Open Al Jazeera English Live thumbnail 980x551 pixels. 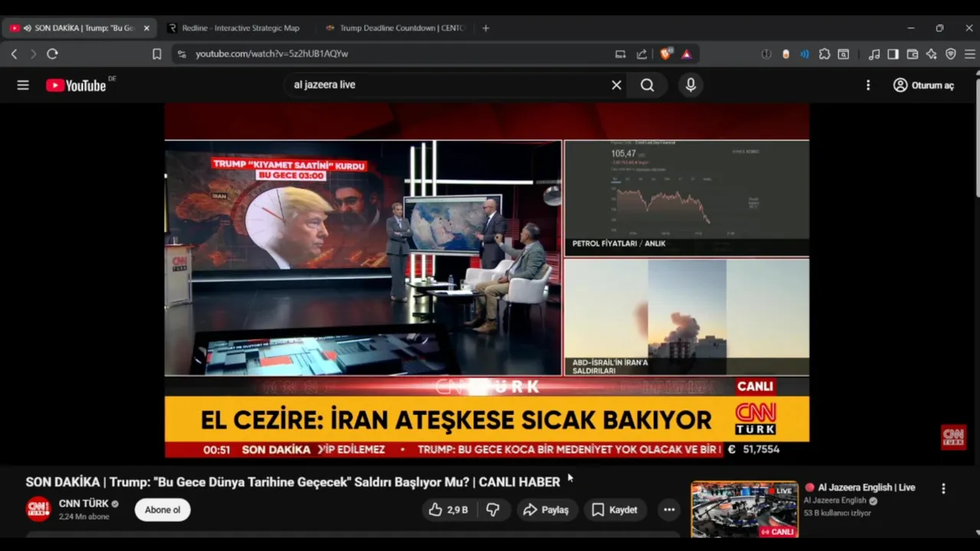(x=744, y=510)
